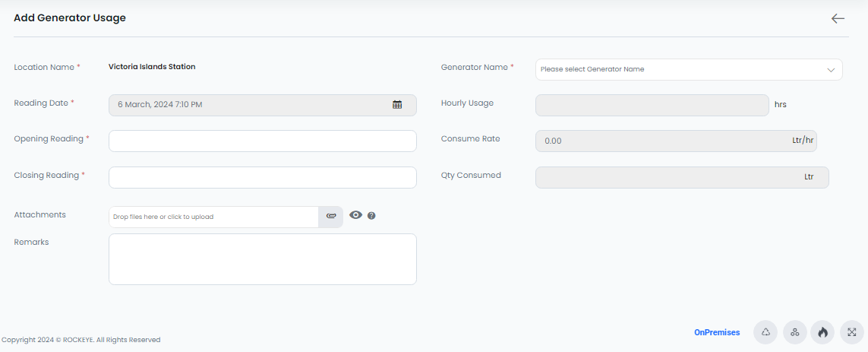
Task: Click the back arrow icon
Action: (838, 18)
